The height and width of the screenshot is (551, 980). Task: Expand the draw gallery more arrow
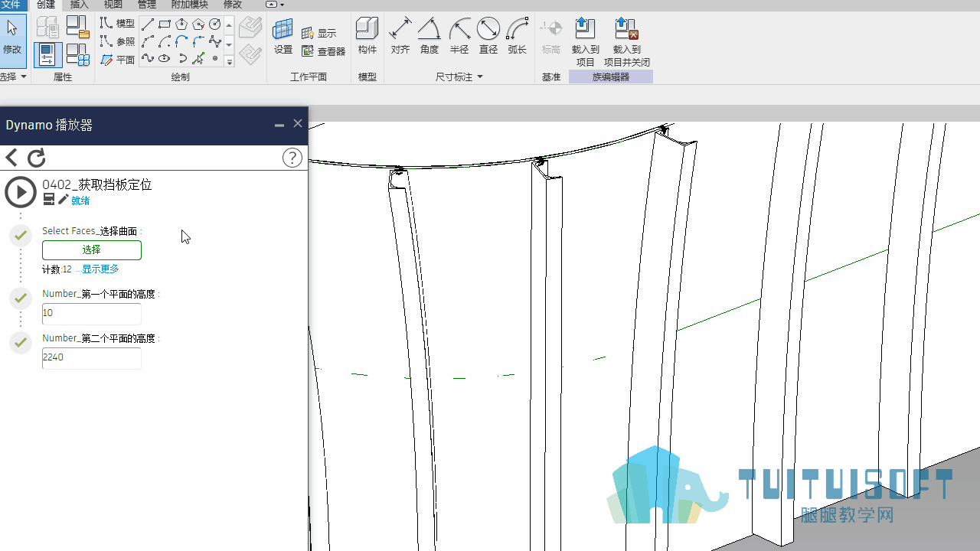coord(229,62)
